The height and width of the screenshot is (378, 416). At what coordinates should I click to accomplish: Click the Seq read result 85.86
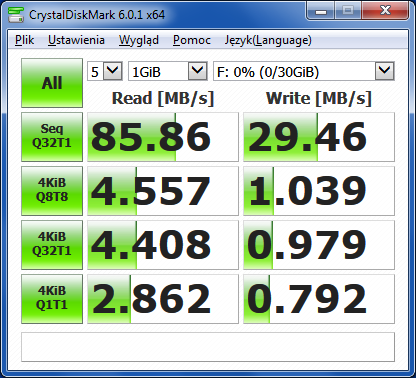tap(163, 137)
